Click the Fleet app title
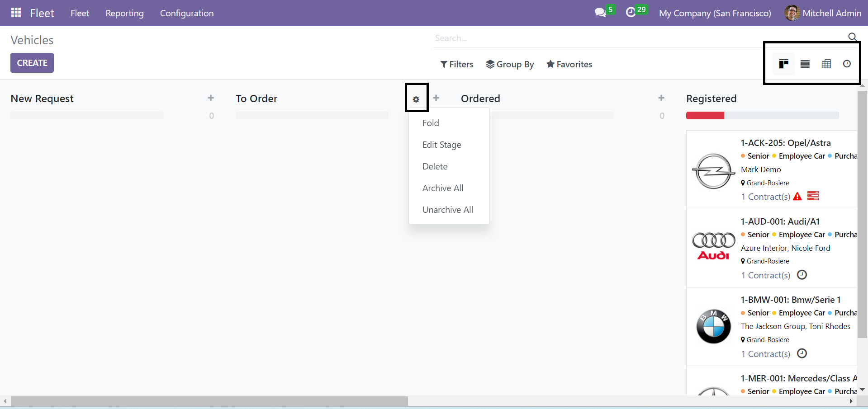Viewport: 868px width, 409px height. [x=42, y=13]
